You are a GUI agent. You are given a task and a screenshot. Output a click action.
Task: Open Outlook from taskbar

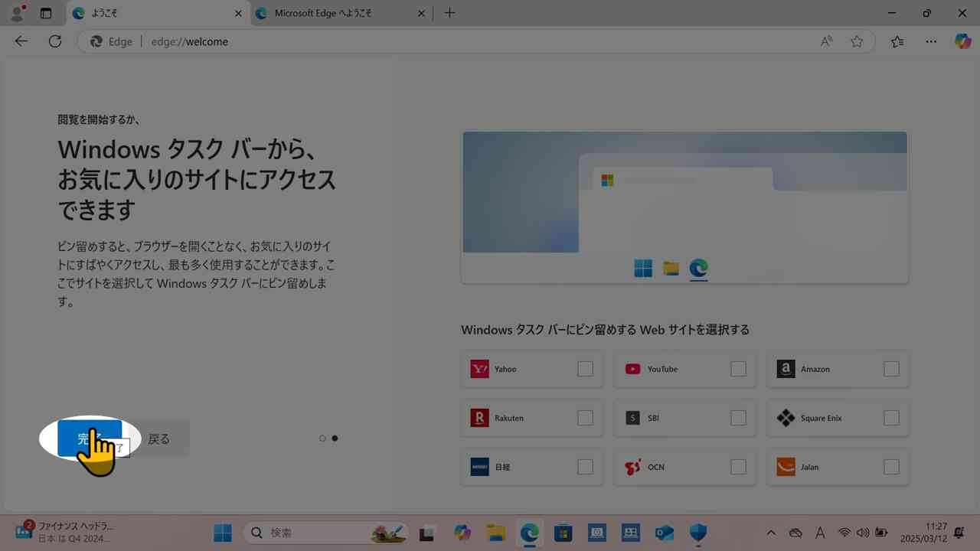click(x=665, y=533)
